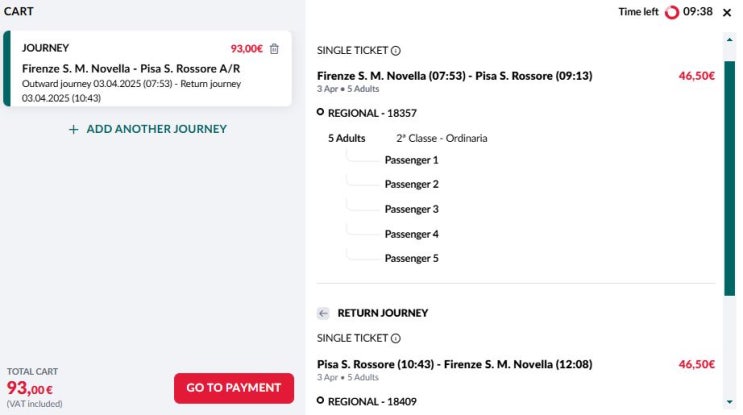Select Passenger 4 in outward ticket
Viewport: 743px width, 415px height.
click(x=411, y=234)
